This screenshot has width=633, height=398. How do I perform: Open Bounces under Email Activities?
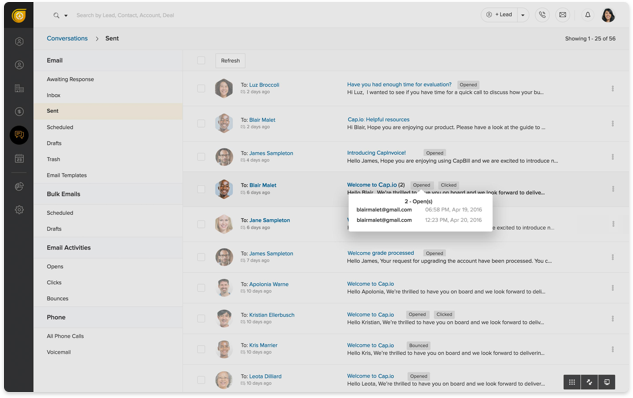tap(57, 299)
